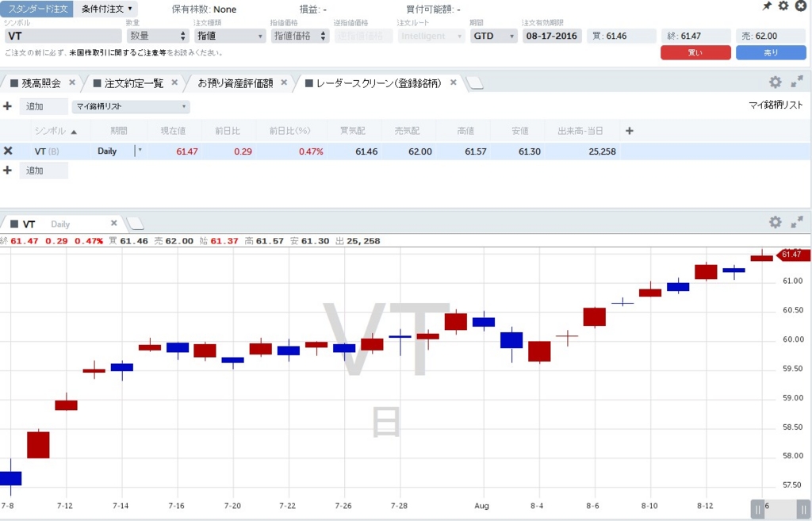Open order bar settings gear
812x521 pixels.
click(x=783, y=6)
